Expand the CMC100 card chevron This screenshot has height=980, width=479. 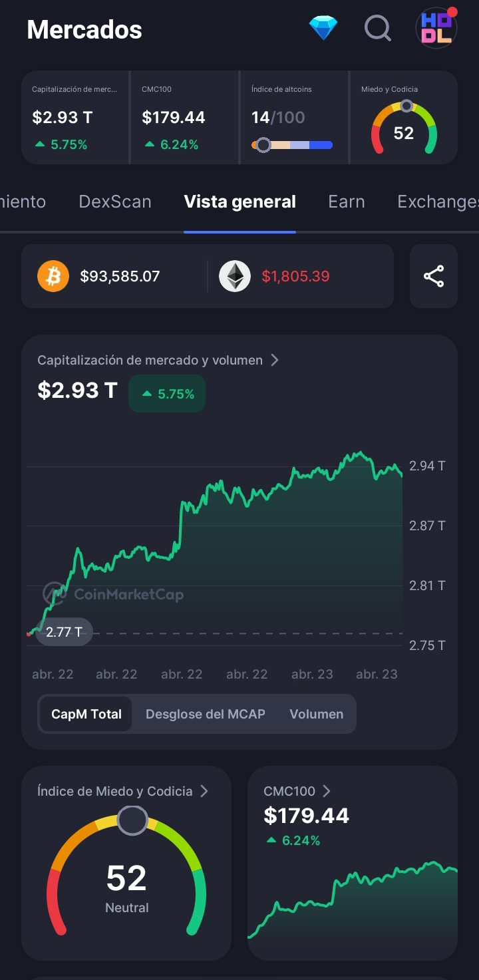click(x=327, y=791)
